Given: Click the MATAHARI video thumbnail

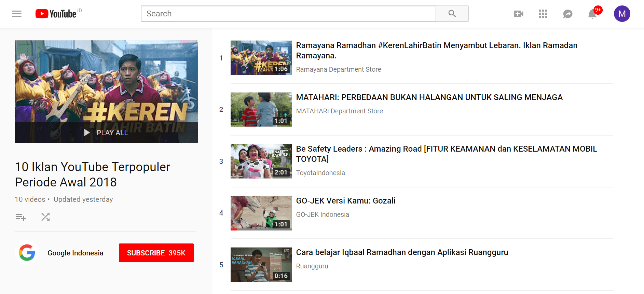Looking at the screenshot, I should pos(261,110).
